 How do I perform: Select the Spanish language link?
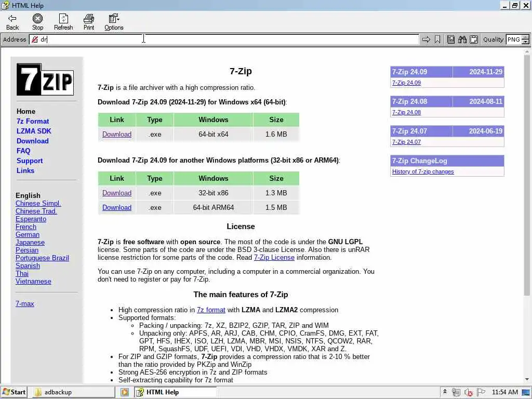28,265
